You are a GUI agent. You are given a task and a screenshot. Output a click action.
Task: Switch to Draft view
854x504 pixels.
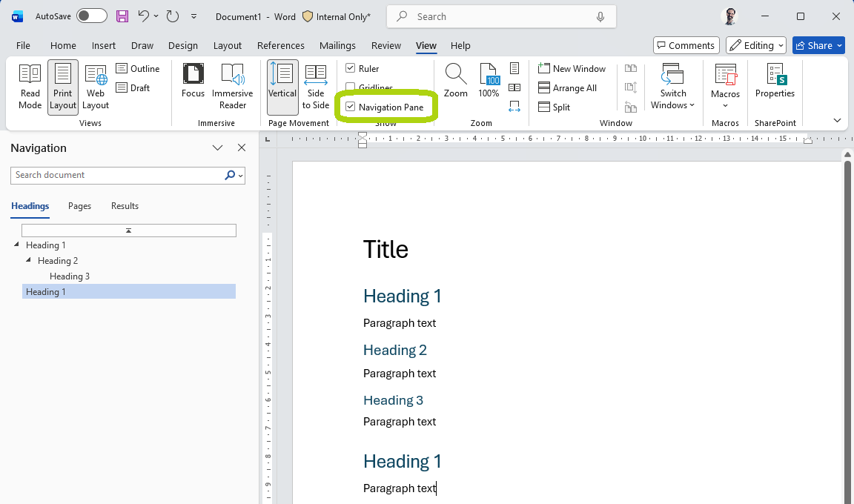pyautogui.click(x=133, y=87)
